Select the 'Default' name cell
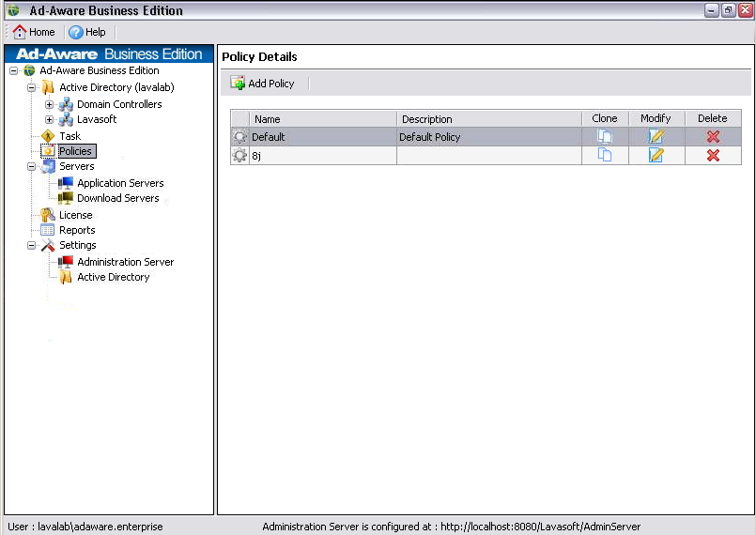Screen dimensions: 756x535 coord(322,137)
